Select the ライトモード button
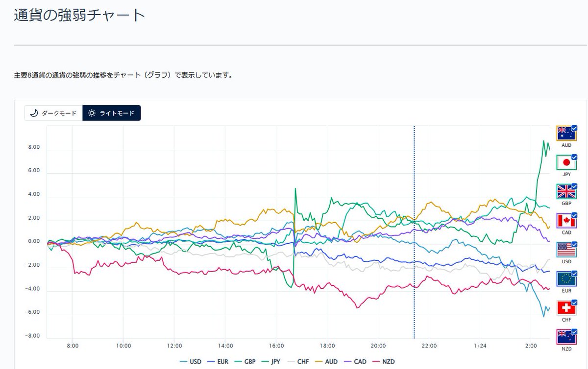588x369 pixels. tap(112, 113)
